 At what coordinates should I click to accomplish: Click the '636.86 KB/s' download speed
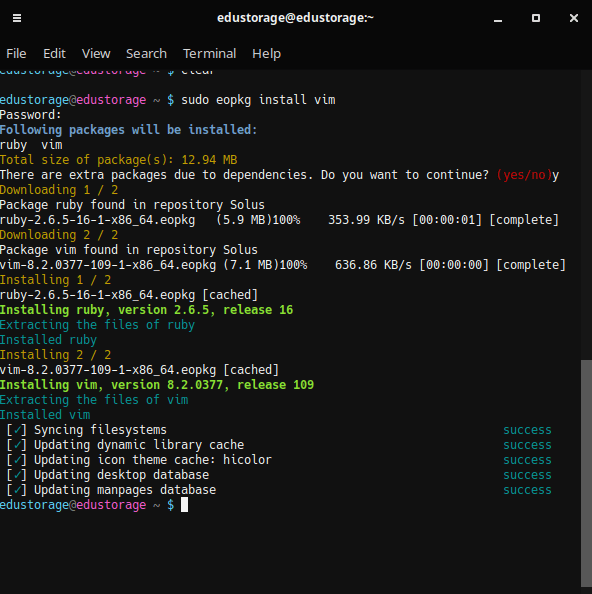(373, 265)
